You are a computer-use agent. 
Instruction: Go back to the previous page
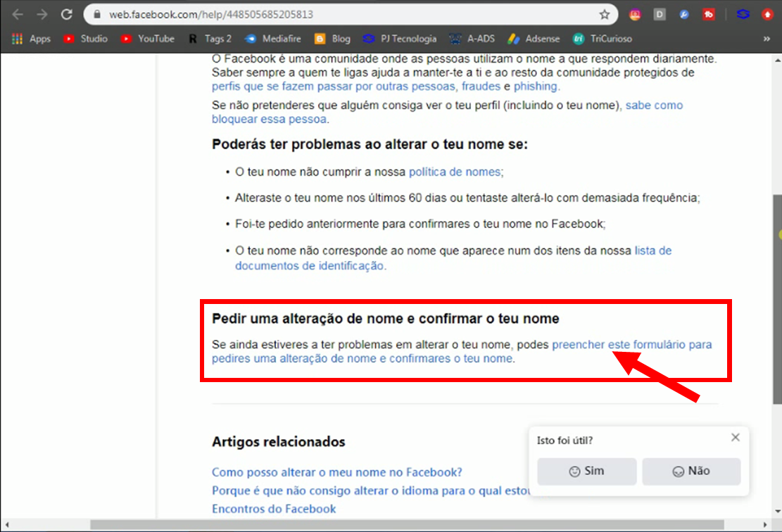coord(18,14)
